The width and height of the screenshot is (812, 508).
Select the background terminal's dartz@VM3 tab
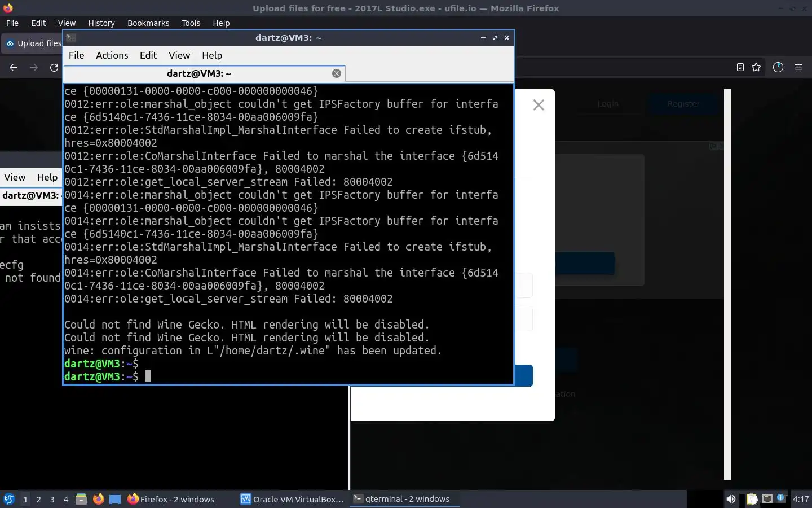31,195
